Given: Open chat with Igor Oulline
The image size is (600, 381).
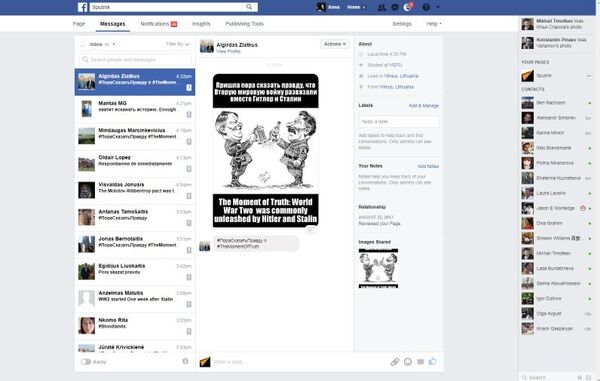Looking at the screenshot, I should point(557,298).
